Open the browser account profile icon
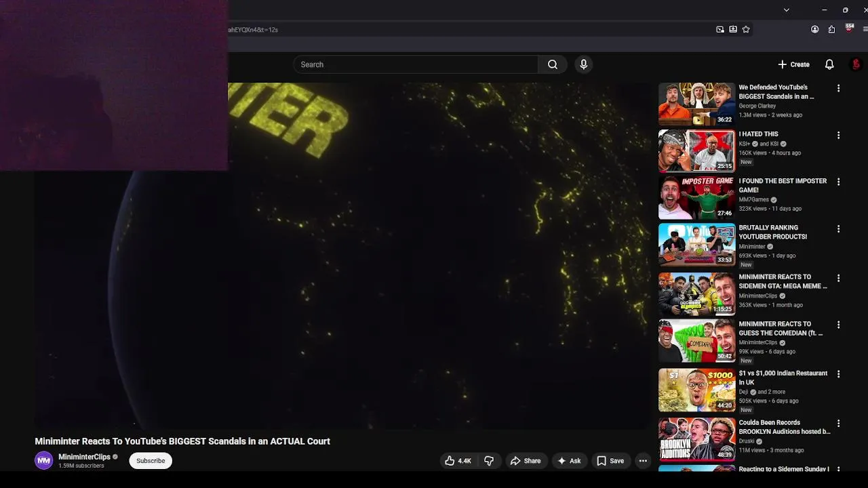This screenshot has width=868, height=488. 814,29
